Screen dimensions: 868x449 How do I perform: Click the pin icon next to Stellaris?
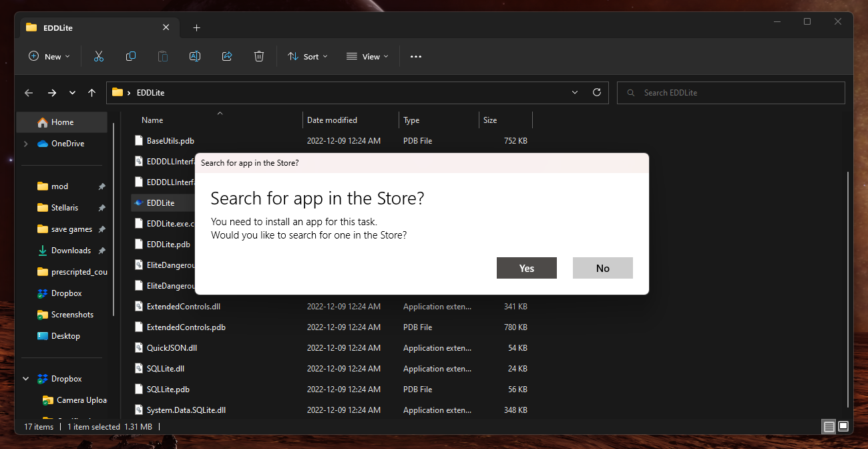(101, 208)
